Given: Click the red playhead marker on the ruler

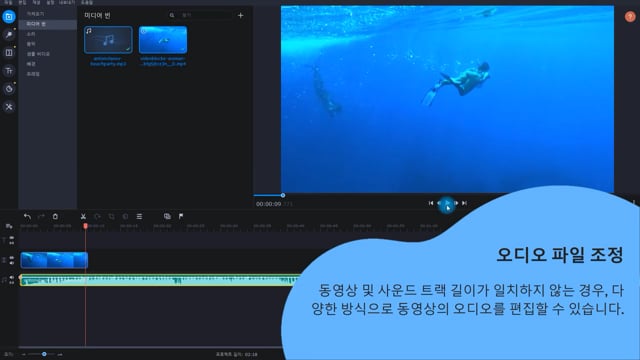Looking at the screenshot, I should click(x=85, y=226).
